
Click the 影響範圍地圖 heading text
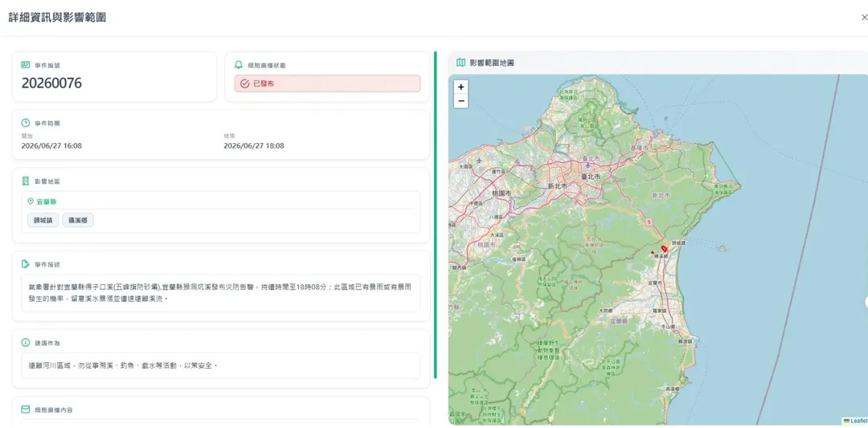point(492,63)
